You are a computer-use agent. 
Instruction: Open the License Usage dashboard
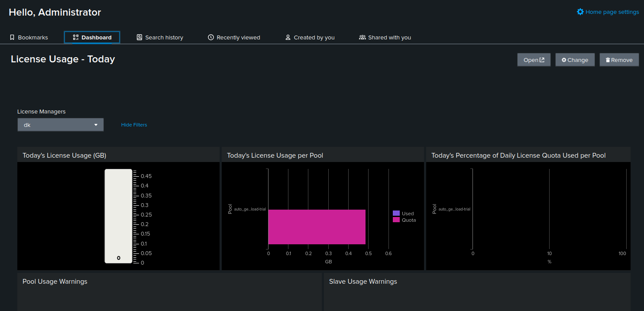point(534,59)
